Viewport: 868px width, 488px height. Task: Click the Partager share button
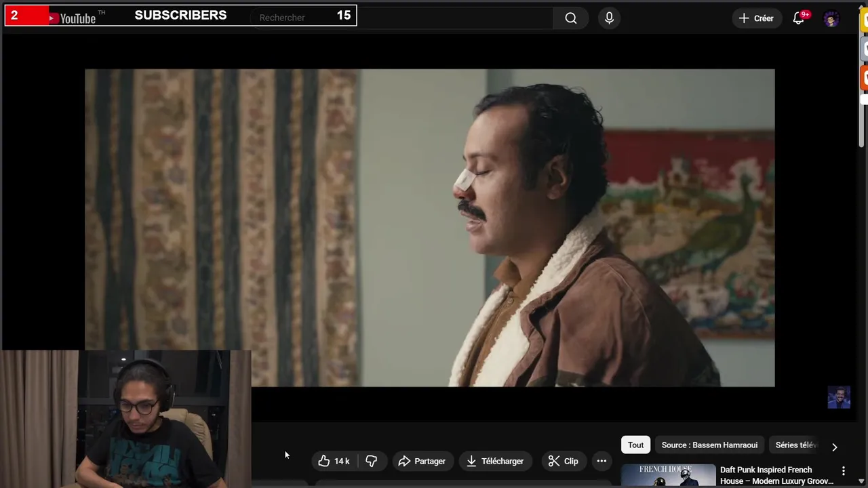click(422, 461)
